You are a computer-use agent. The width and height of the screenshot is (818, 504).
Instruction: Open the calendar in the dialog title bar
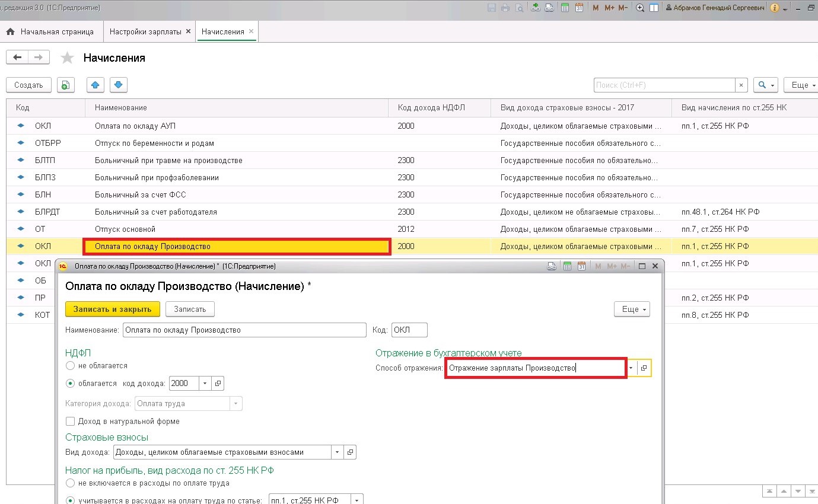coord(581,266)
